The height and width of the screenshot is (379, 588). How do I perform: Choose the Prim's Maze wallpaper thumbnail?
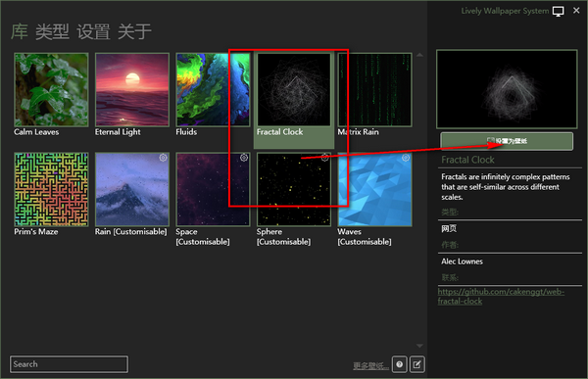click(51, 189)
